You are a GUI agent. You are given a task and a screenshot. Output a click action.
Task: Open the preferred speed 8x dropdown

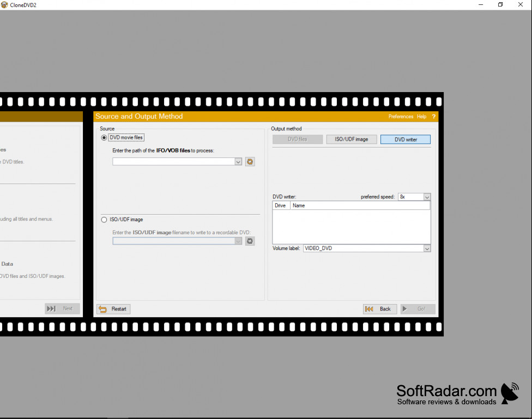tap(427, 197)
